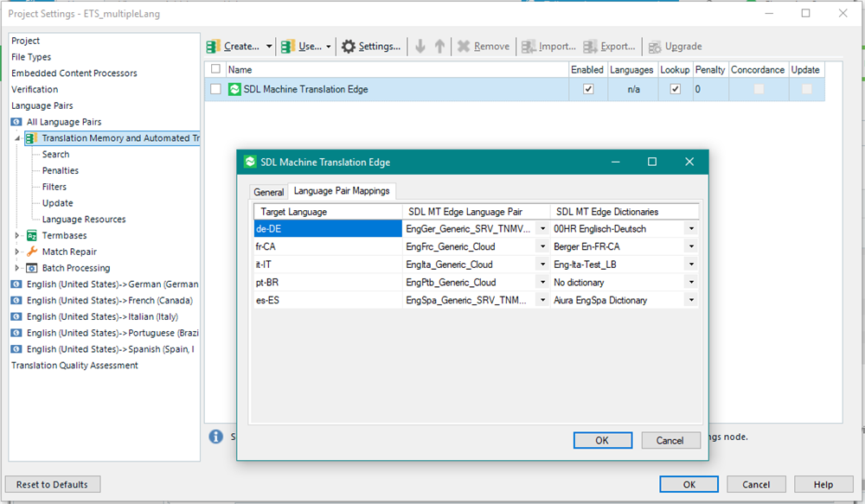Collapse the Translation Memory and Automated Translation node
The width and height of the screenshot is (865, 504).
point(17,138)
